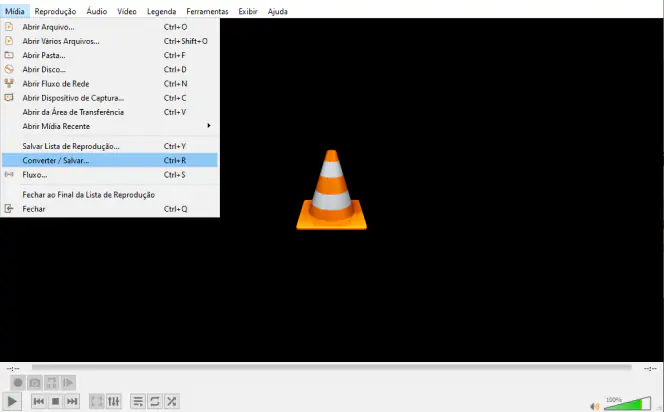
Task: Choose Abrir Arquivo... from the menu
Action: [x=110, y=27]
